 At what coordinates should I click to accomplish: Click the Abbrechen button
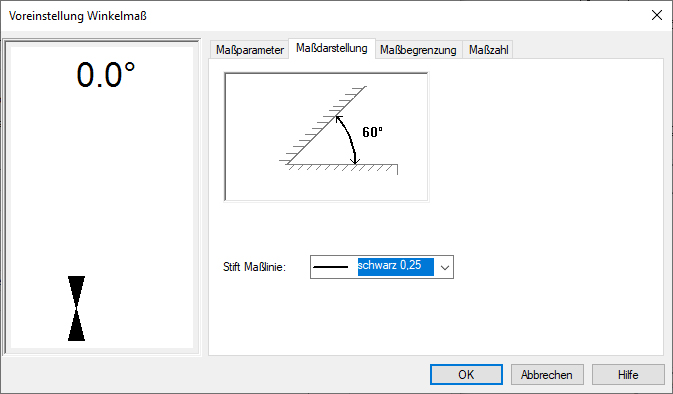(x=547, y=375)
